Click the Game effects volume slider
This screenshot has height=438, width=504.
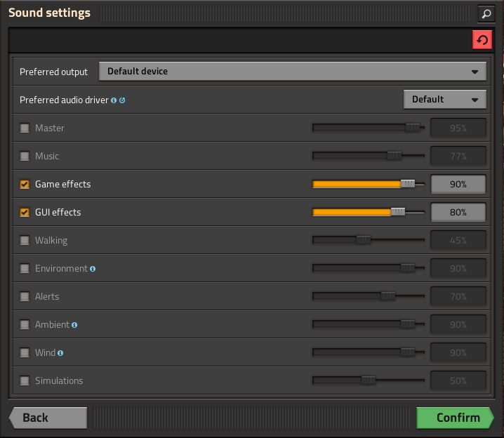[x=358, y=184]
